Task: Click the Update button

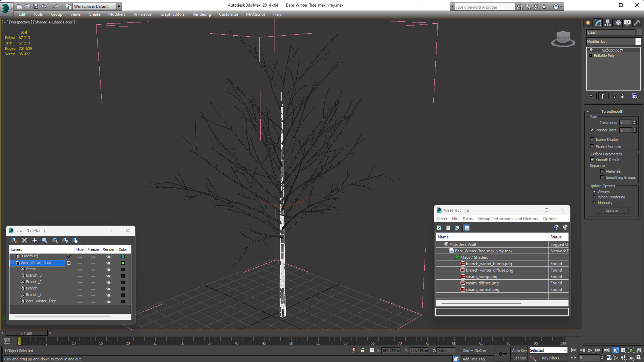Action: point(612,211)
